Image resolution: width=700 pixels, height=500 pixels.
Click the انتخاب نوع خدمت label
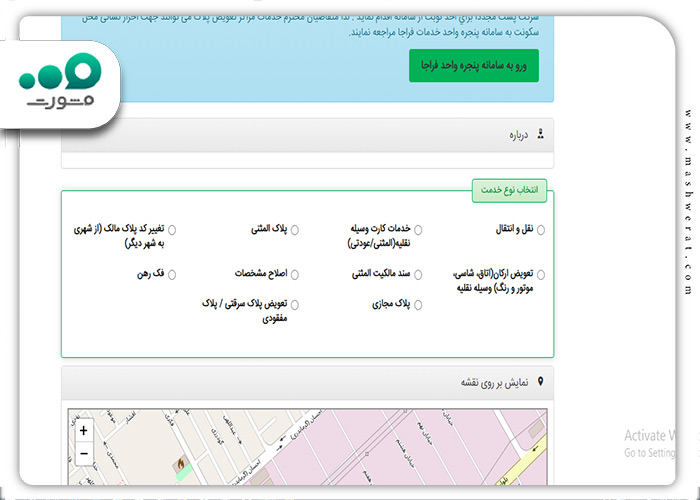pos(509,190)
